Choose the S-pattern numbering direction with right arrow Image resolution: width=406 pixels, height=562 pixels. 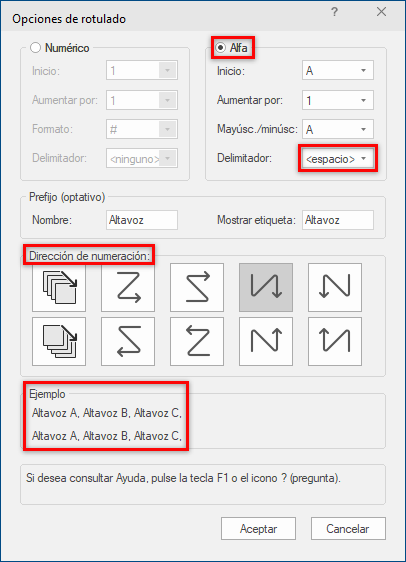point(197,287)
